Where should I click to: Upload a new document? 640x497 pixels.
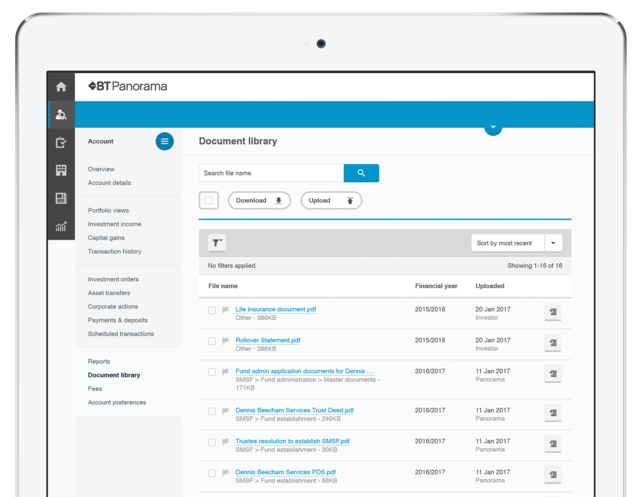[x=331, y=200]
